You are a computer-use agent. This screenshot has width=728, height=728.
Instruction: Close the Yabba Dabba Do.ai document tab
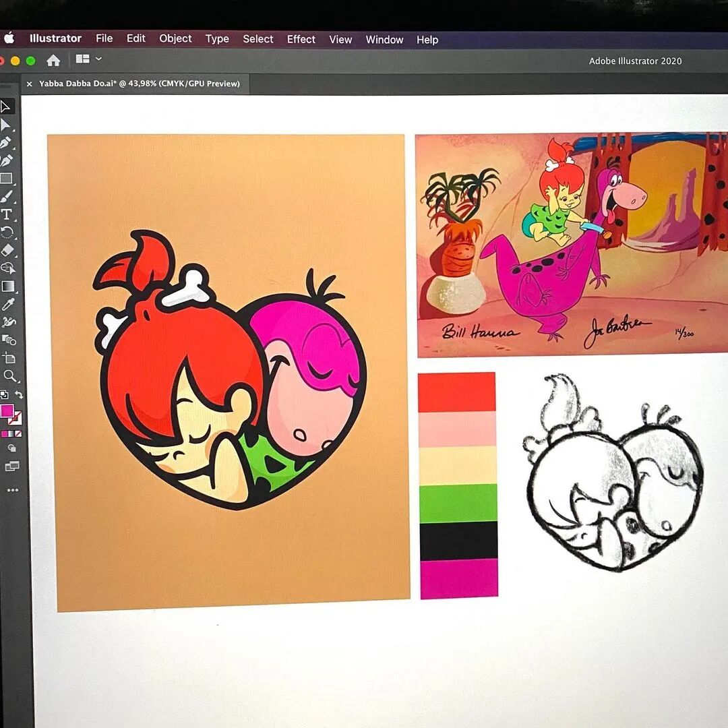[29, 84]
